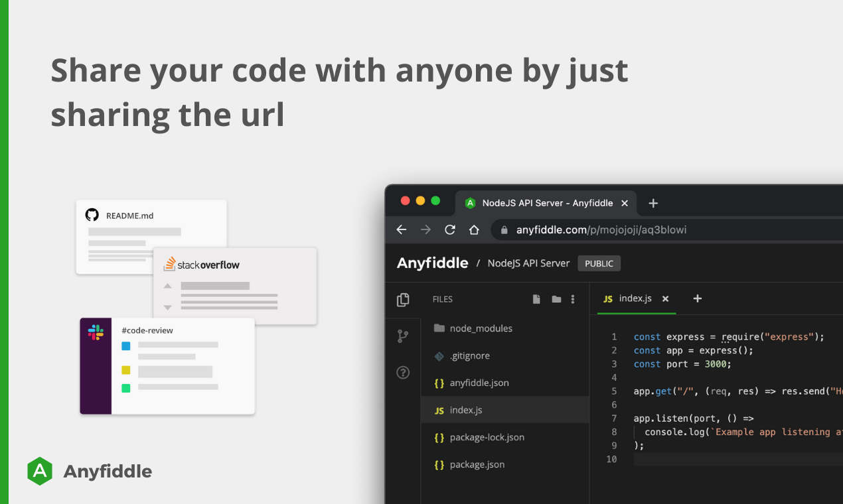Create a new folder using the FILES panel icon
The width and height of the screenshot is (843, 504).
tap(556, 299)
